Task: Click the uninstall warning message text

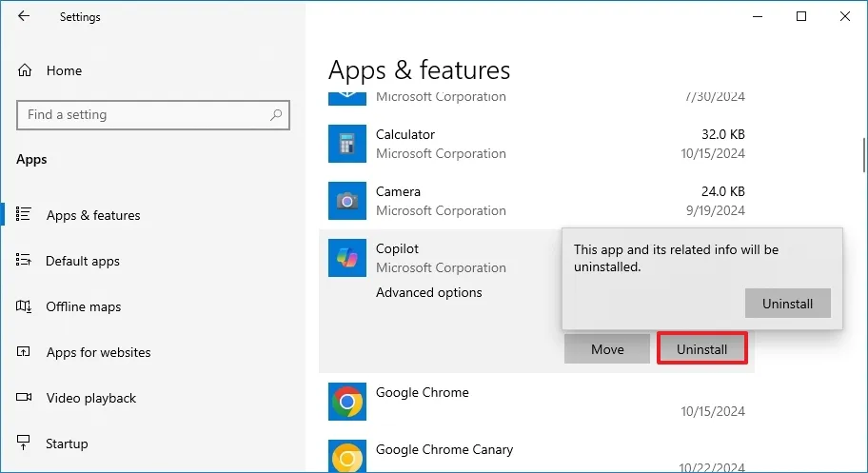Action: [676, 258]
